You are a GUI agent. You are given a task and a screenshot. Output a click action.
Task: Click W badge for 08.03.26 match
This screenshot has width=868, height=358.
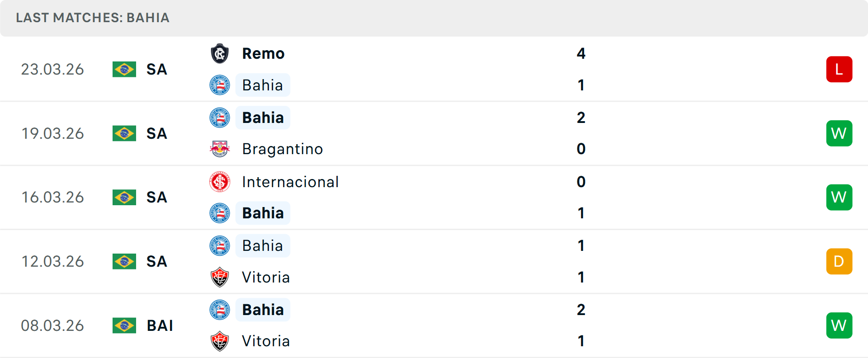coord(839,325)
